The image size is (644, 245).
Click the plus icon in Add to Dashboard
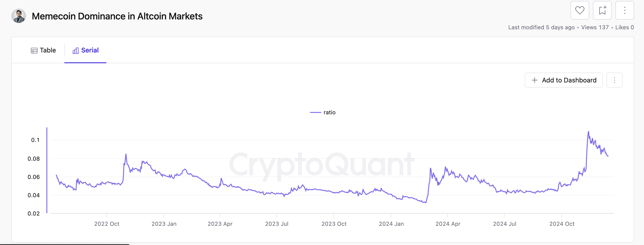pos(534,80)
